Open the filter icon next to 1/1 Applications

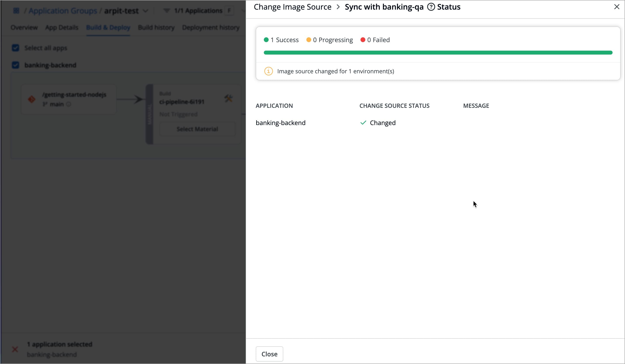tap(167, 10)
